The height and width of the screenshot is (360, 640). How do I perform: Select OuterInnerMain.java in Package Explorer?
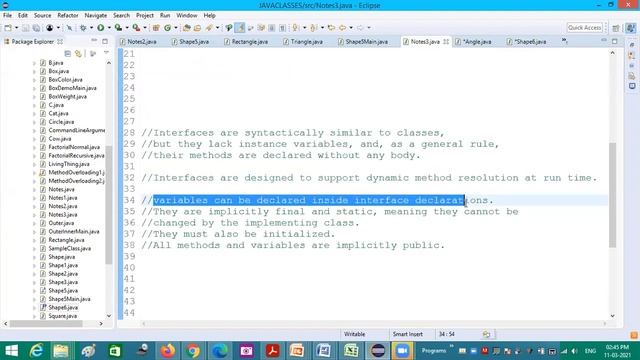(x=73, y=231)
